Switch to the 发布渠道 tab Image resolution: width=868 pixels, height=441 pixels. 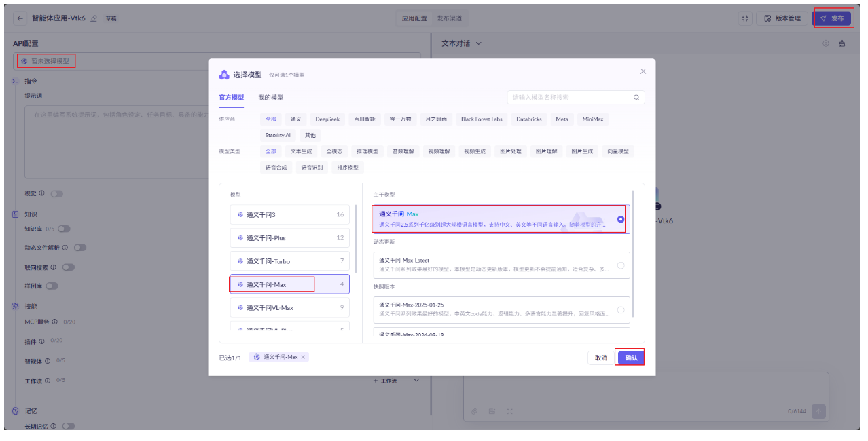[449, 18]
